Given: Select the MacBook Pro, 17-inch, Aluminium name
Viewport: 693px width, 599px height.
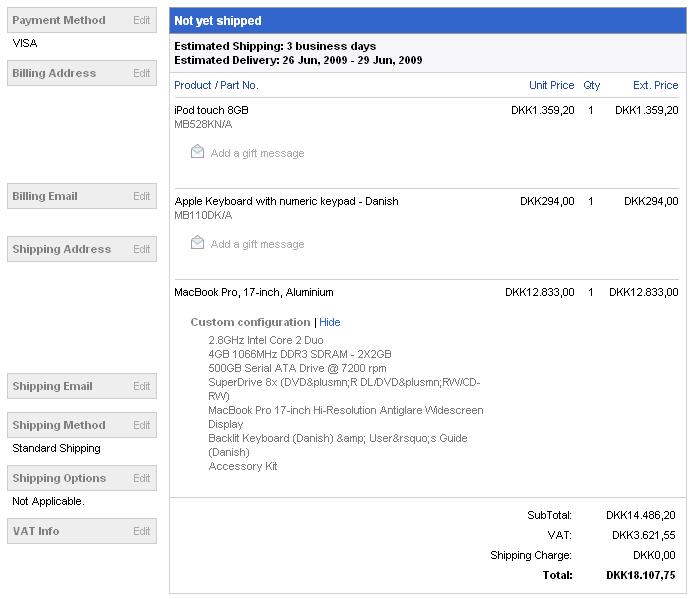Looking at the screenshot, I should point(254,292).
